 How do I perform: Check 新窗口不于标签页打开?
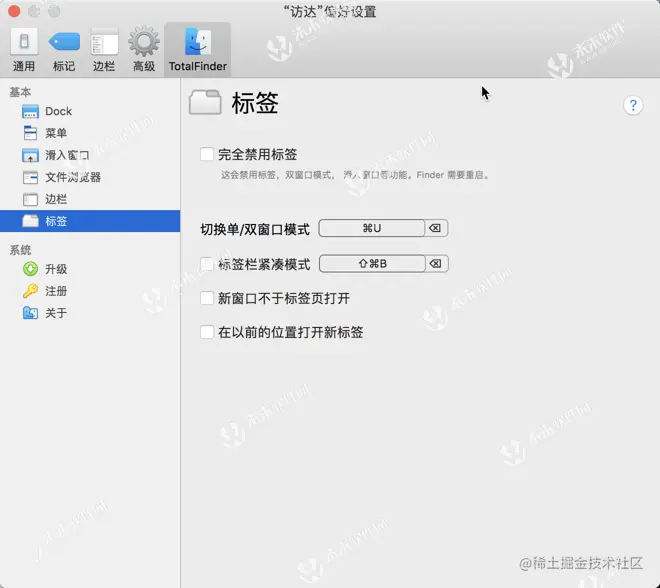207,298
